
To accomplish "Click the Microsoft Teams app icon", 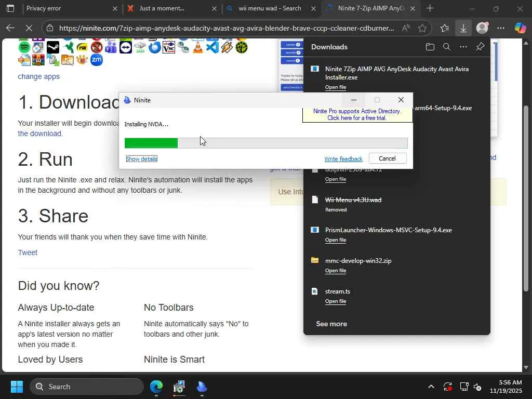I will [x=111, y=47].
